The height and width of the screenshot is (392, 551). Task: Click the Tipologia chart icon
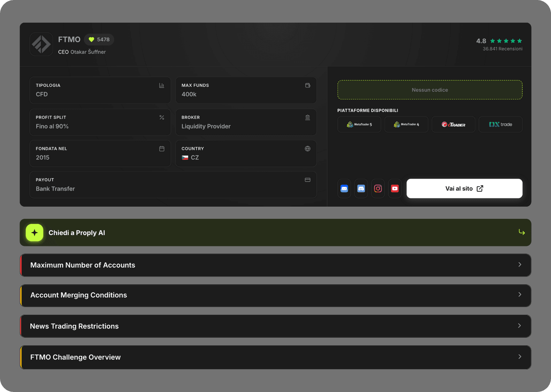162,85
